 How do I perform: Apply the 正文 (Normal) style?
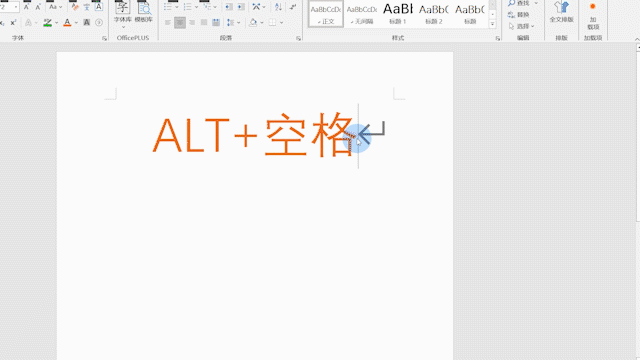click(x=326, y=14)
